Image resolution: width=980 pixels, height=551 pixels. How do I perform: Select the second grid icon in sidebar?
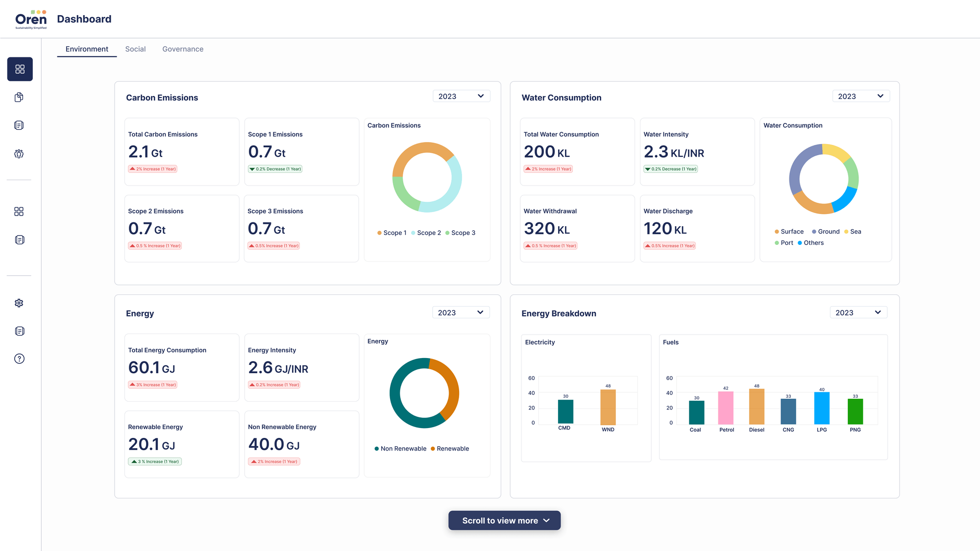19,212
